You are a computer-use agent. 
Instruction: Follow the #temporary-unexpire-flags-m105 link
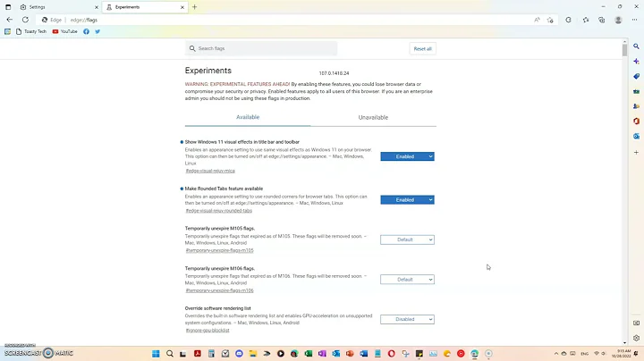click(x=220, y=250)
